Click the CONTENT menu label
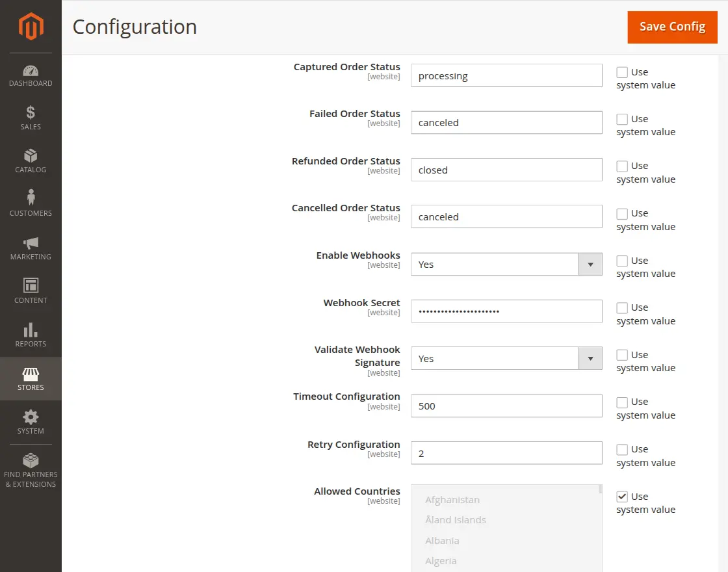 click(31, 300)
